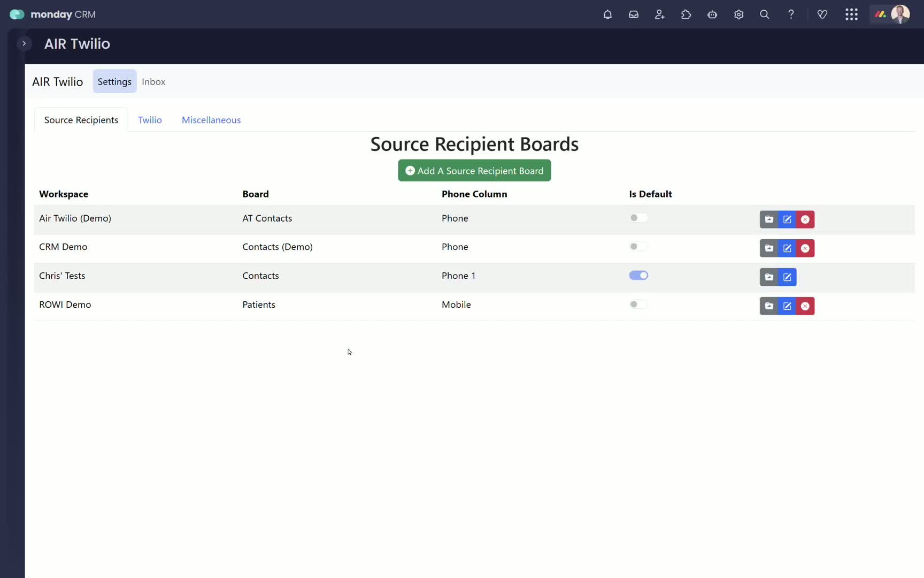The height and width of the screenshot is (578, 924).
Task: Open the Miscellaneous tab
Action: click(211, 120)
